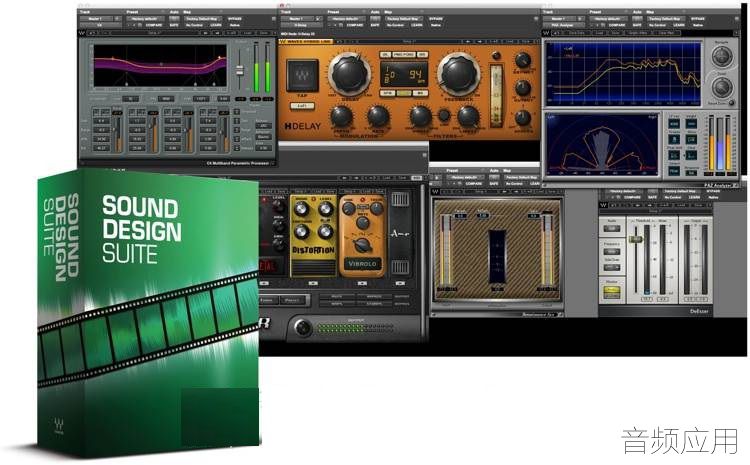Click the LEVEL knob on the red pedal
Screen dimensions: 750x465
point(278,206)
